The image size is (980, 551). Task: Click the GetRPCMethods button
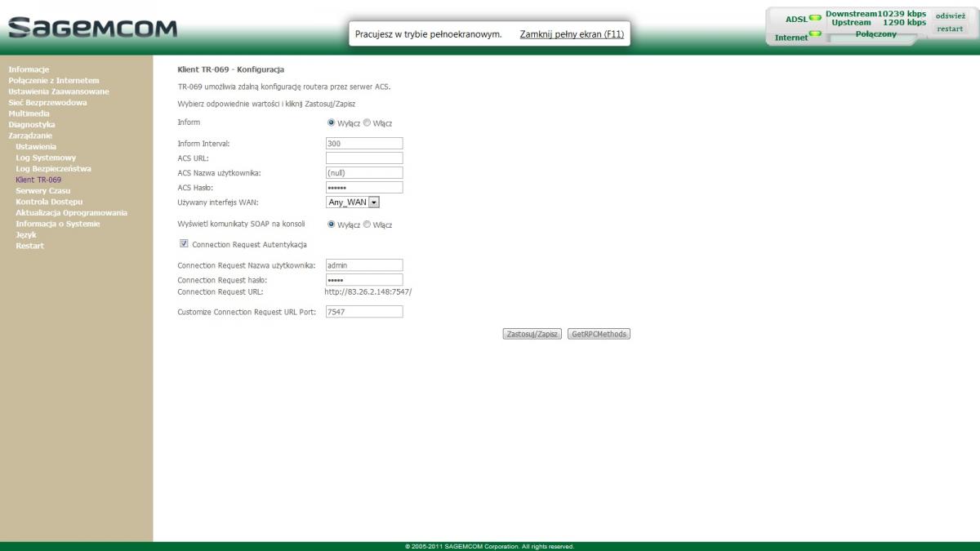[x=599, y=334]
